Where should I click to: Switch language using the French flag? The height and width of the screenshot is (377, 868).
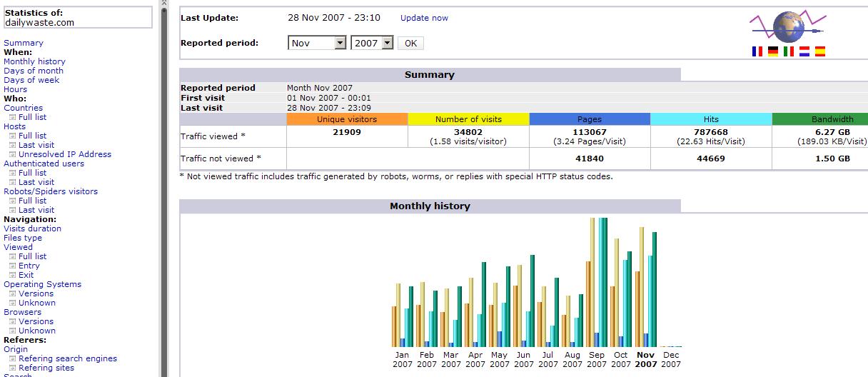[757, 51]
